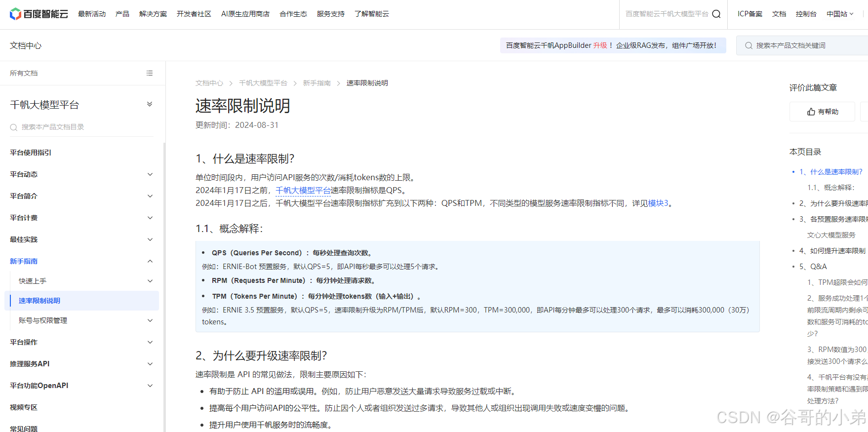Jump to 5、Q&A in page contents
Screen dimensions: 868x432
tap(813, 267)
